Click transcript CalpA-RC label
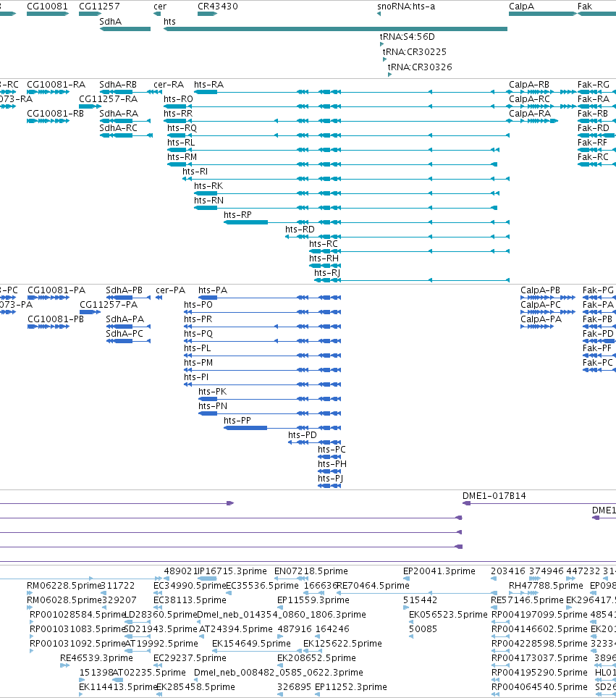 pos(530,98)
